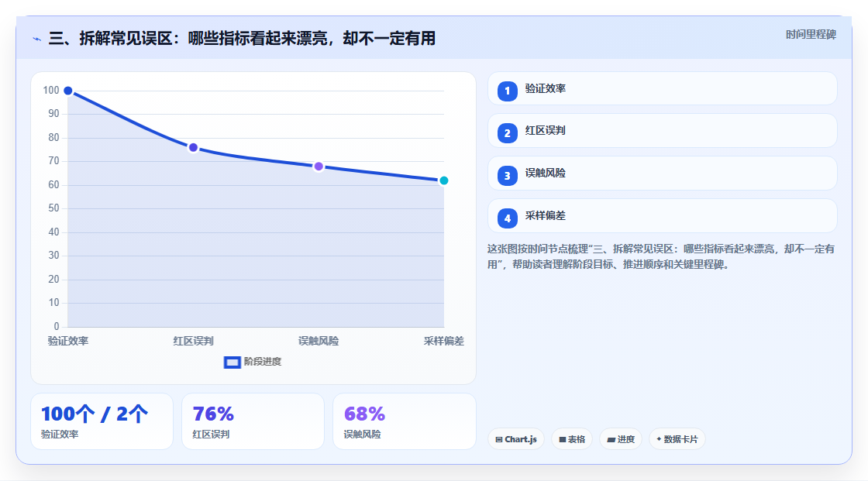Viewport: 868px width, 481px height.
Task: Click y-axis value 50
Action: [x=53, y=208]
